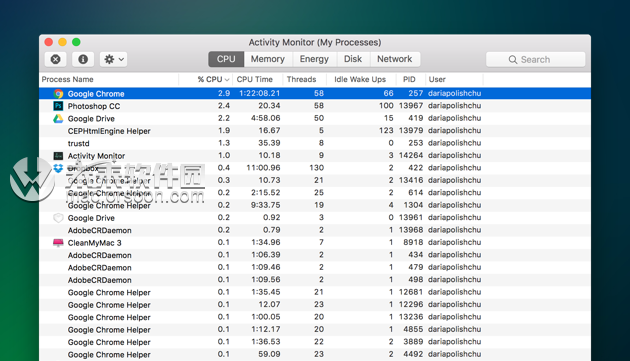
Task: Click CPU Time value 11:00.96
Action: (x=263, y=168)
